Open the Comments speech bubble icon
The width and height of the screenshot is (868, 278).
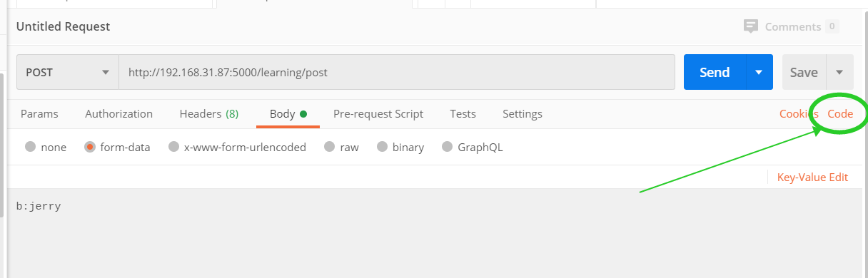pos(750,26)
